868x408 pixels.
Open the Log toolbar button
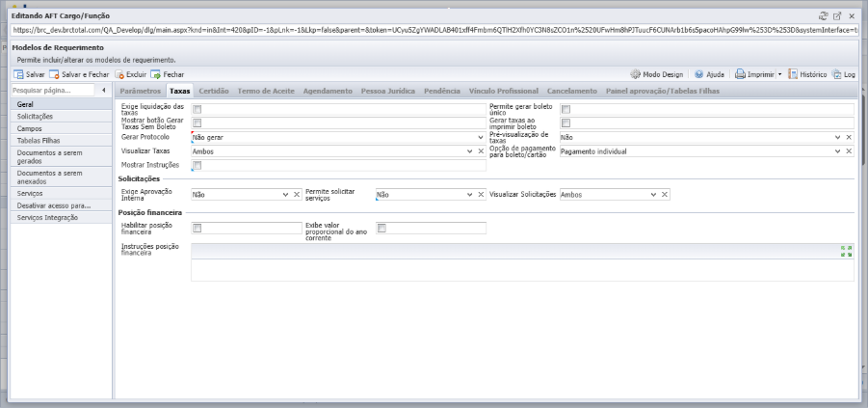pyautogui.click(x=844, y=74)
